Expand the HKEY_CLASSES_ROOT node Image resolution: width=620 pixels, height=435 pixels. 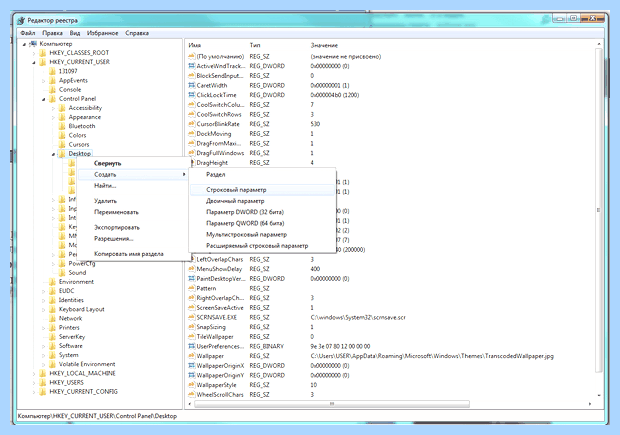tap(34, 53)
